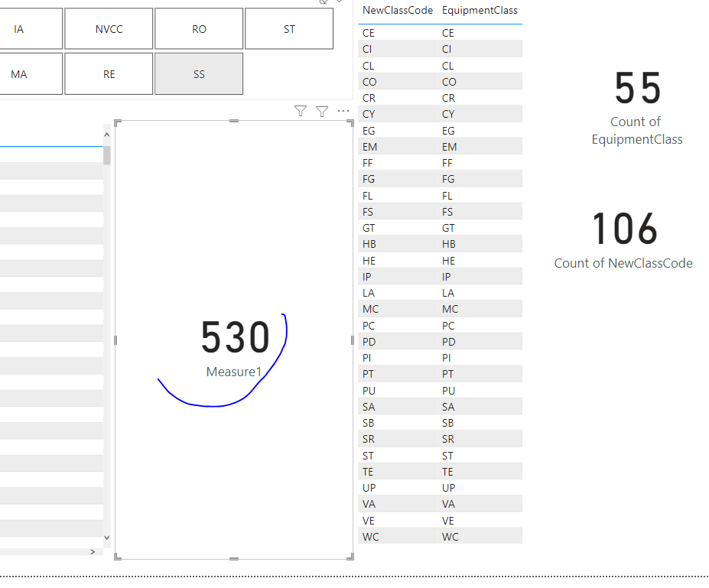Click EG in the NewClassCode column
Image resolution: width=709 pixels, height=588 pixels.
click(x=369, y=131)
